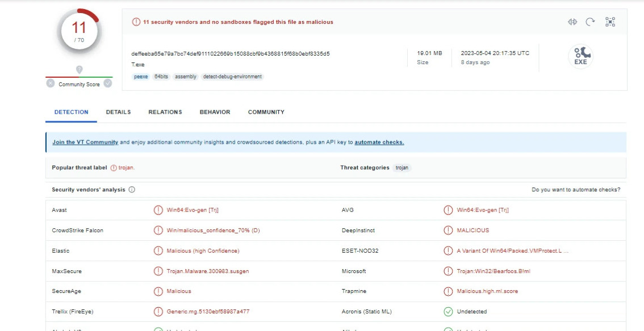Image resolution: width=644 pixels, height=331 pixels.
Task: Click DeepInstinct's MALICIOUS result
Action: tap(473, 231)
